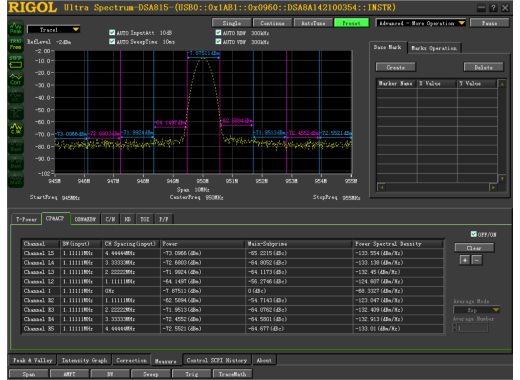Select the TOI measurement tab
Image resolution: width=520 pixels, height=380 pixels.
point(145,219)
